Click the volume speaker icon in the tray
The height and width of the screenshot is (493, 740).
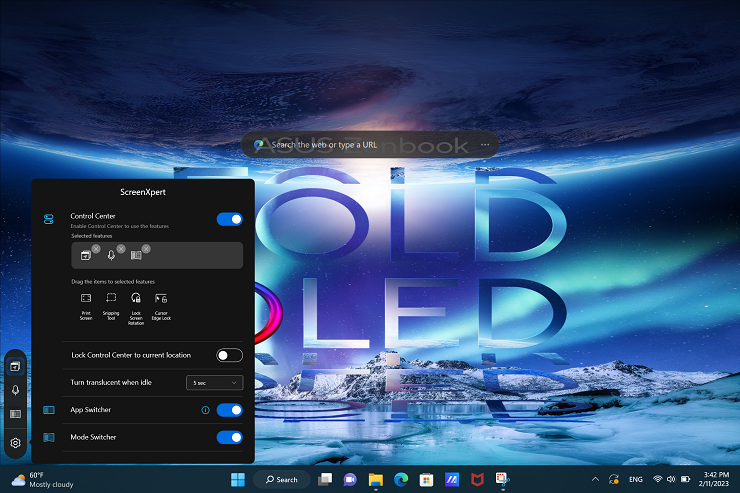(x=671, y=479)
